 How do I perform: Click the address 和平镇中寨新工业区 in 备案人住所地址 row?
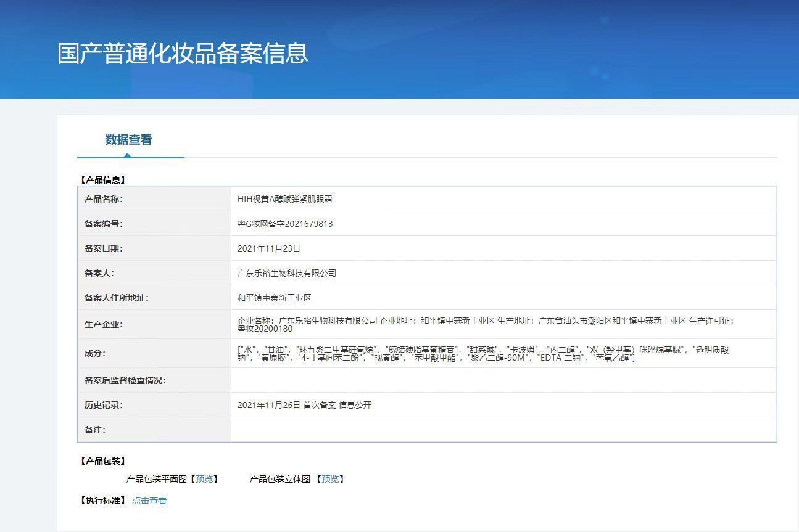[x=275, y=298]
